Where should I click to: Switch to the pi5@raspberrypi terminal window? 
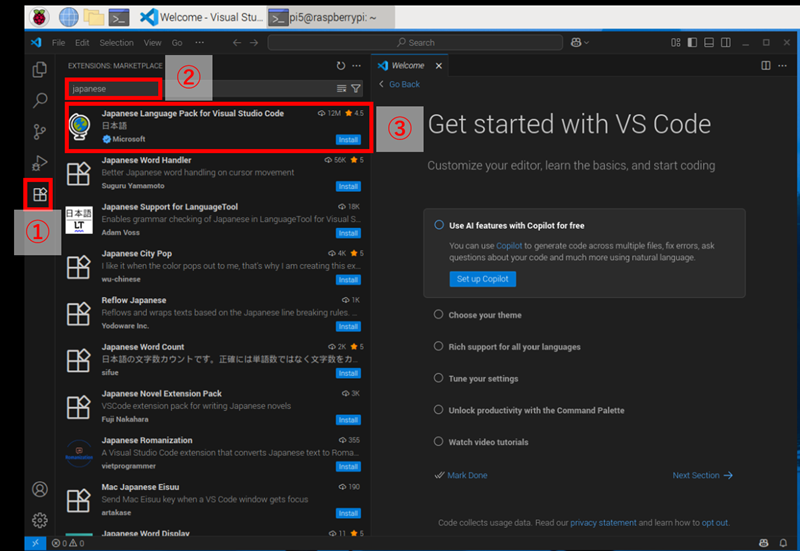point(330,17)
